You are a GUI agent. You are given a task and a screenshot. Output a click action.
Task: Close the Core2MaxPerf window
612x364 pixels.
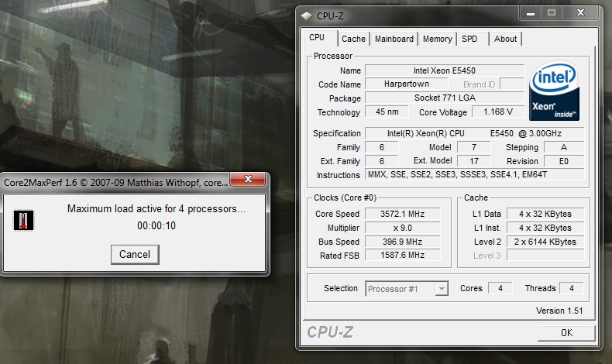(248, 179)
